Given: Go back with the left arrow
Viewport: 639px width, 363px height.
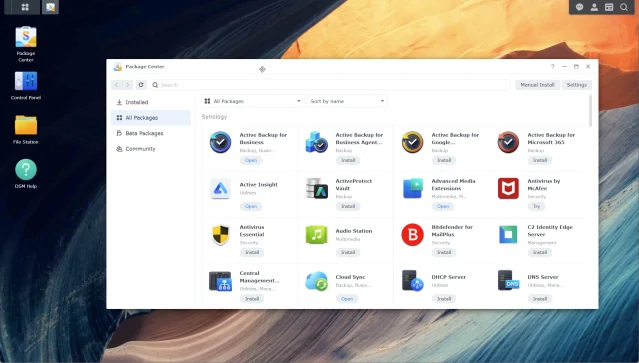Looking at the screenshot, I should click(x=117, y=85).
